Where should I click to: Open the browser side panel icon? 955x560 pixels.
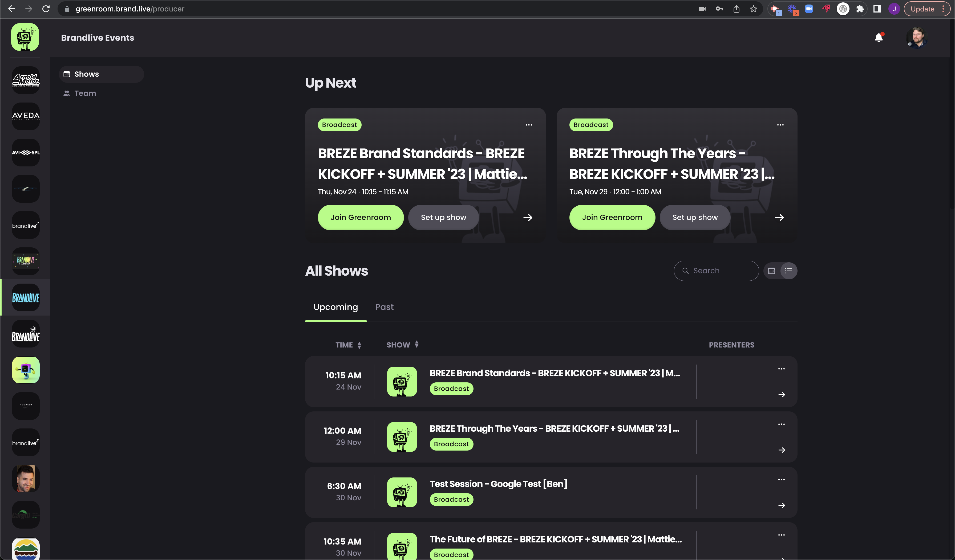[x=877, y=9]
